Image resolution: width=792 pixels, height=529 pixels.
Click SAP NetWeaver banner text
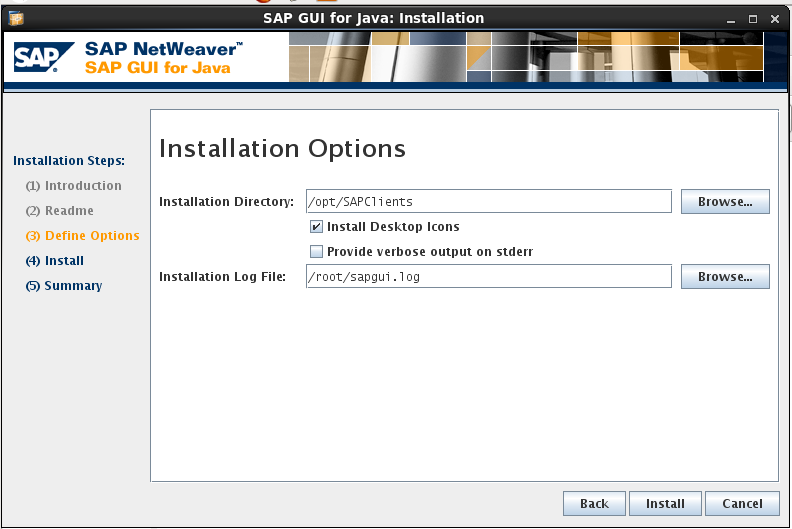tap(164, 49)
